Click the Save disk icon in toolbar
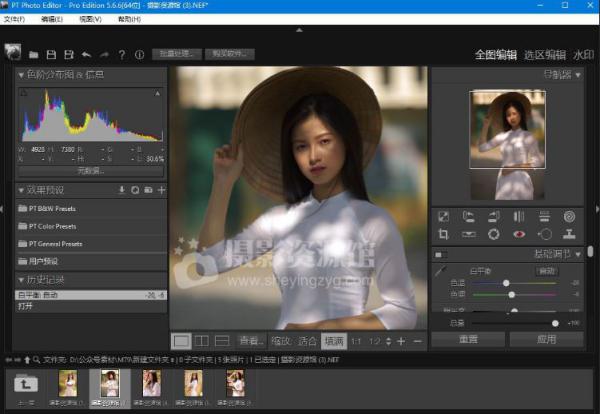Screen dimensions: 600x414 click(51, 54)
